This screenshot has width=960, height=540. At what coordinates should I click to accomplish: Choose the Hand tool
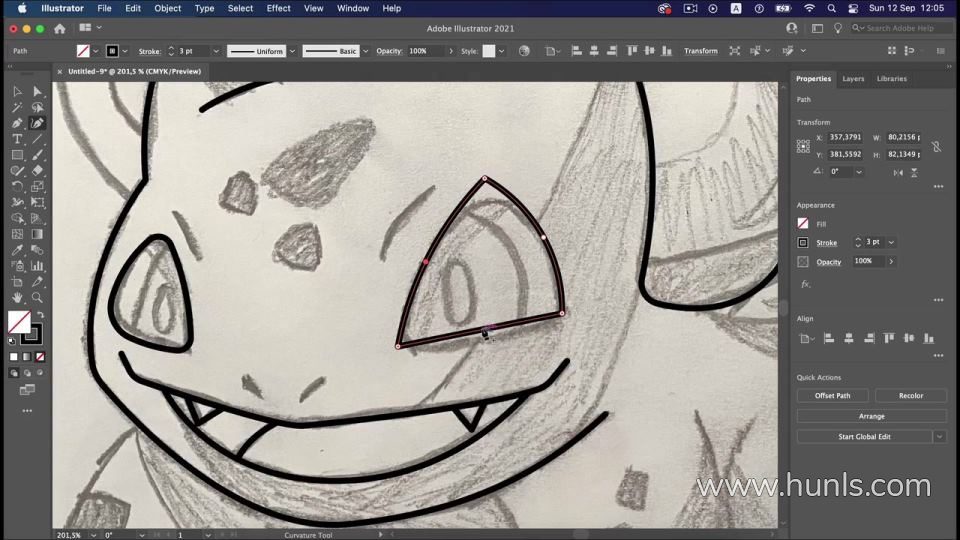17,298
